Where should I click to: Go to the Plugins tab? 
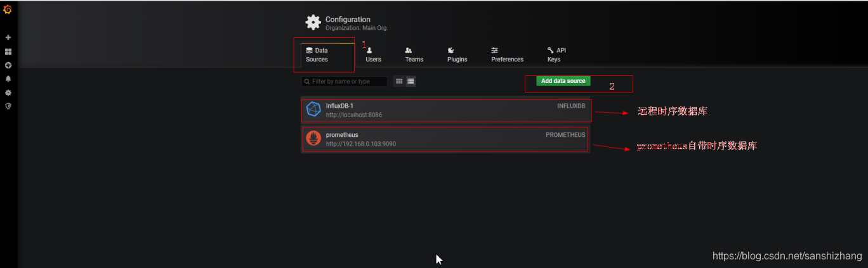click(x=457, y=54)
